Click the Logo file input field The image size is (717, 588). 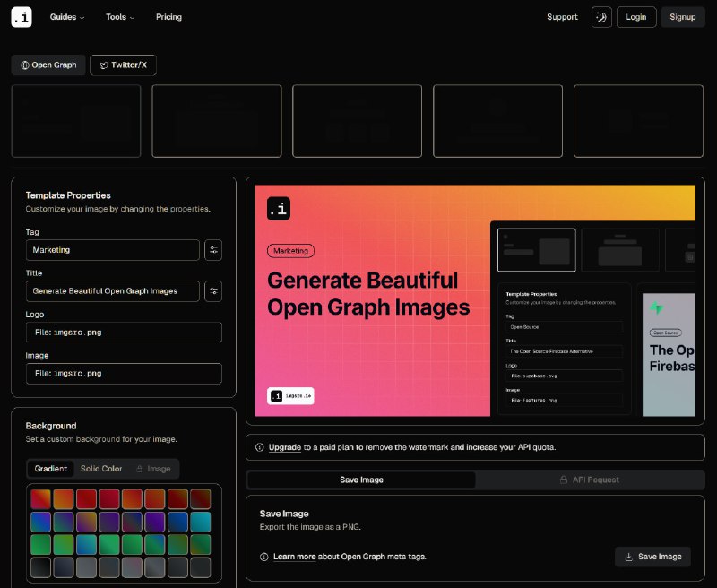click(124, 332)
